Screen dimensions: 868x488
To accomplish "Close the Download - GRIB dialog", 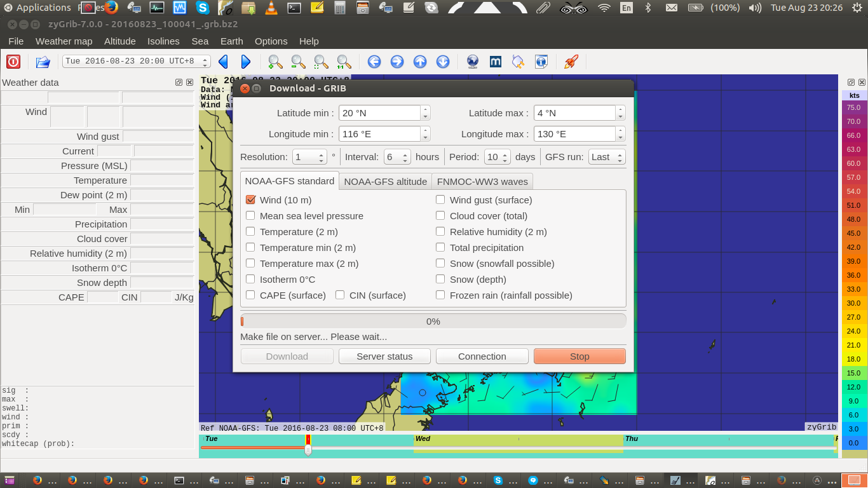I will pyautogui.click(x=245, y=88).
